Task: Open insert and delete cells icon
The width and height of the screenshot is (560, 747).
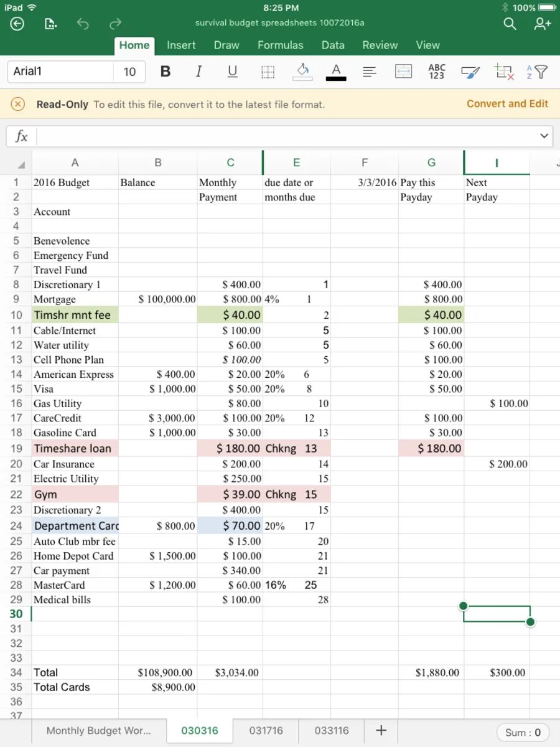Action: [505, 72]
